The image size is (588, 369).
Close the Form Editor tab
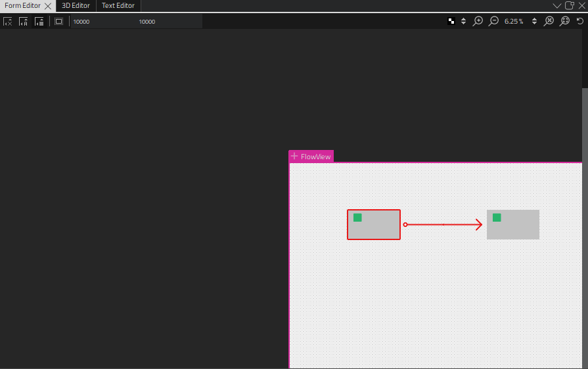point(47,6)
